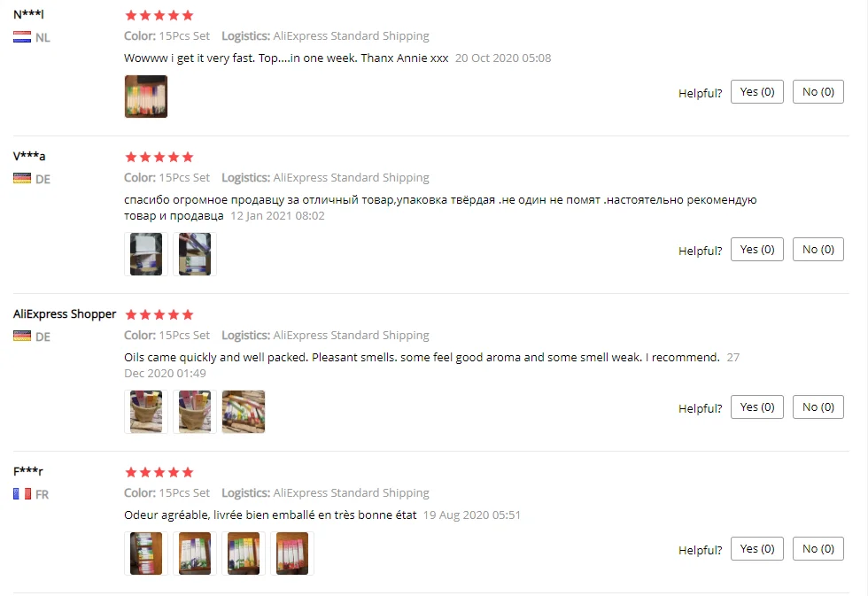Click the French flag icon beside FR
This screenshot has height=596, width=868.
pyautogui.click(x=22, y=493)
